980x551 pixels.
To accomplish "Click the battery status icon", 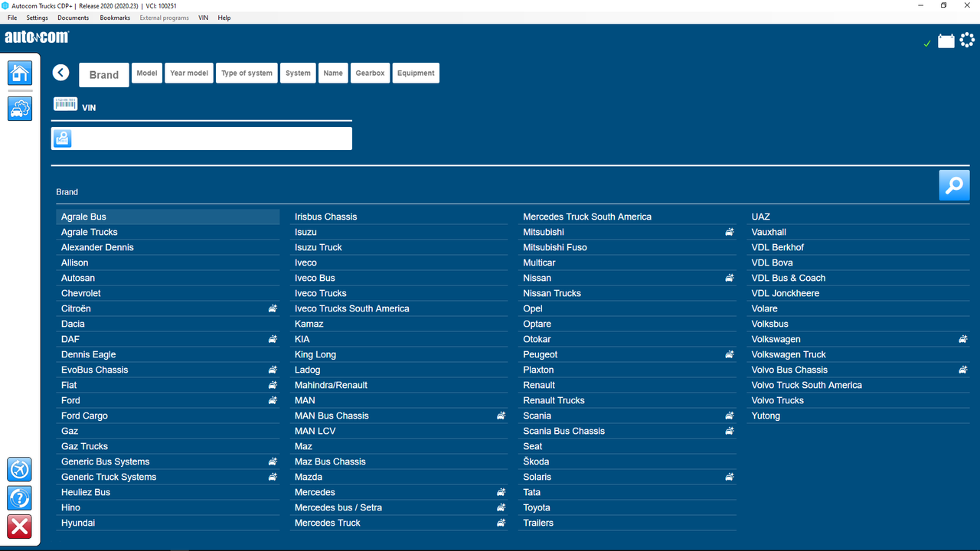I will tap(946, 41).
